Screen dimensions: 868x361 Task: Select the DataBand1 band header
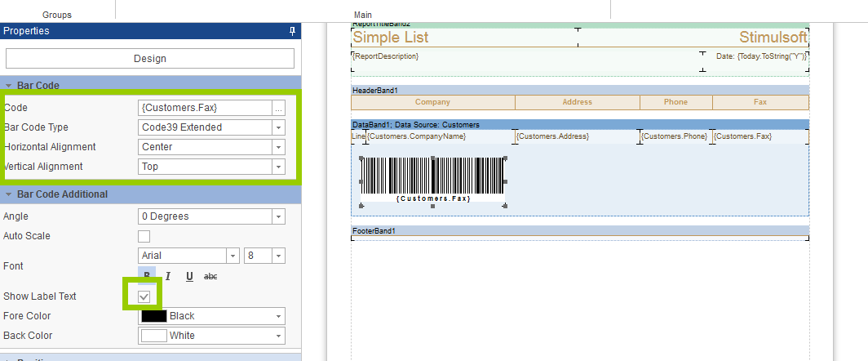[x=580, y=125]
